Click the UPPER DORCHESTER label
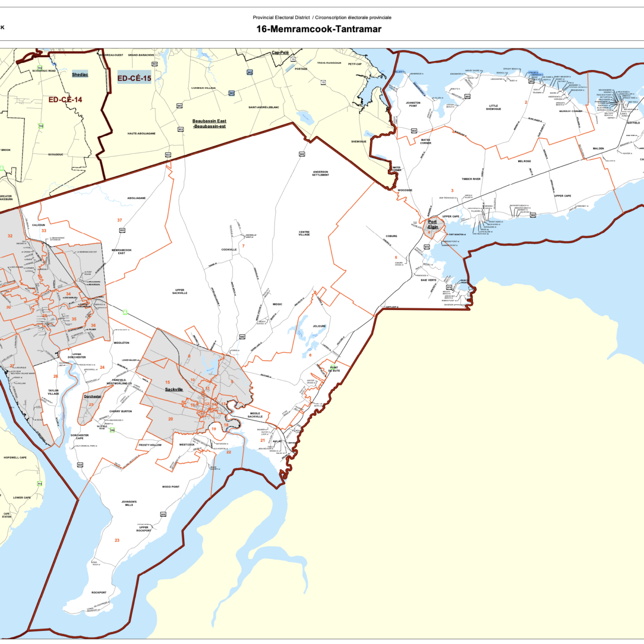 point(76,356)
